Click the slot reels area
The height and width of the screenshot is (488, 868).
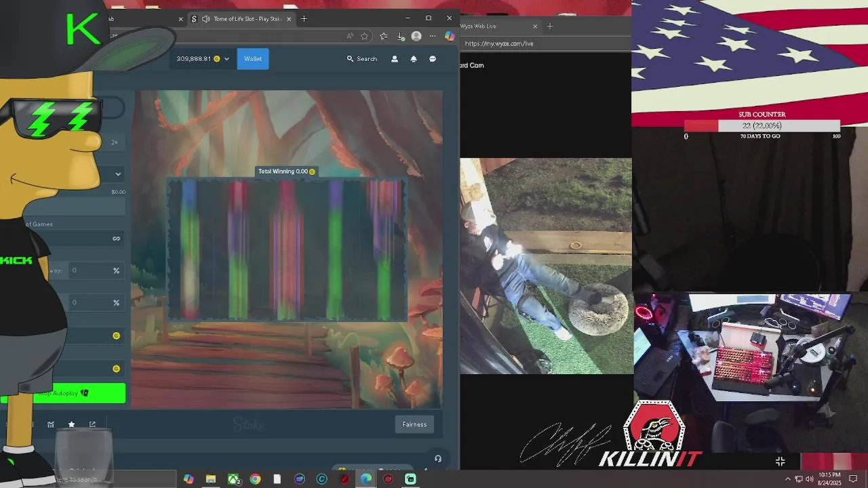[x=287, y=249]
